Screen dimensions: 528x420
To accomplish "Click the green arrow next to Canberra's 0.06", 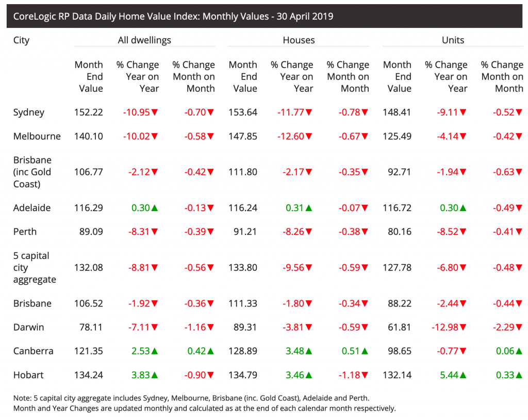I will (519, 351).
